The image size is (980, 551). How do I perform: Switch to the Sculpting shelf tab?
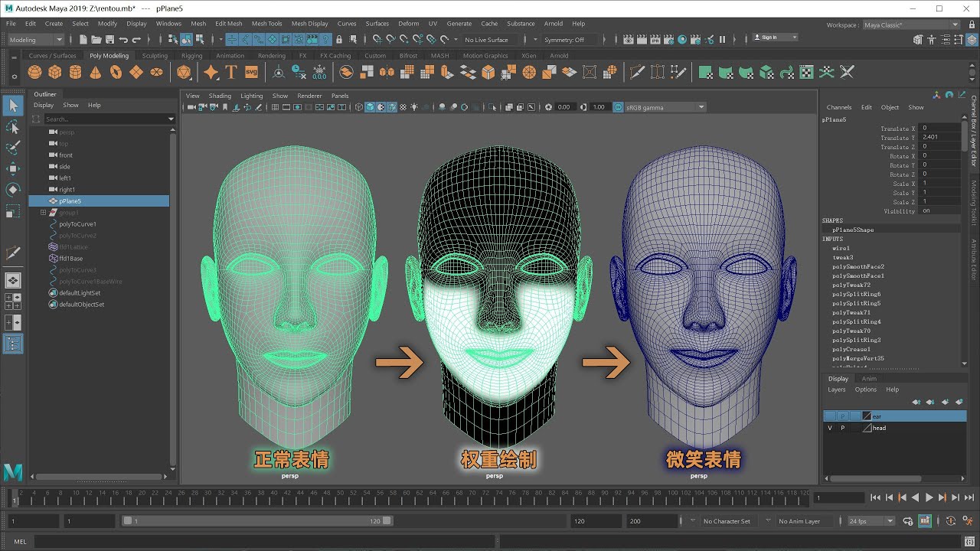click(155, 56)
